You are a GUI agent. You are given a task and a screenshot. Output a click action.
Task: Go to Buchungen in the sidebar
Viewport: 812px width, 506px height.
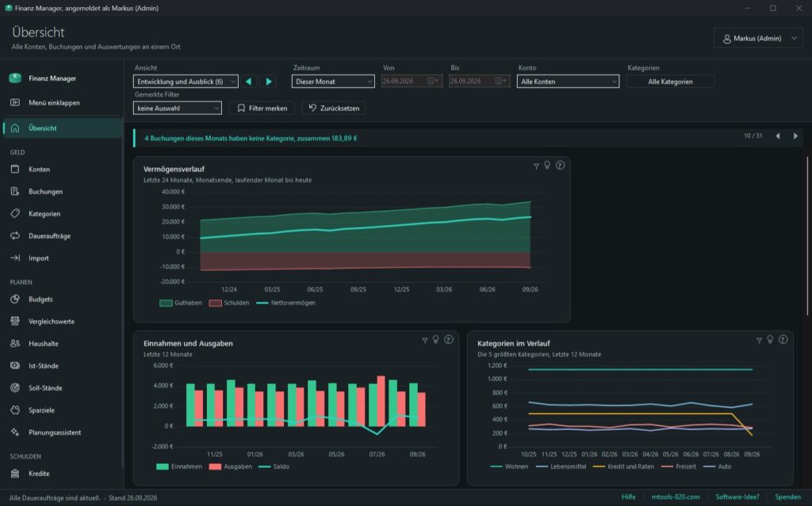[x=61, y=192]
